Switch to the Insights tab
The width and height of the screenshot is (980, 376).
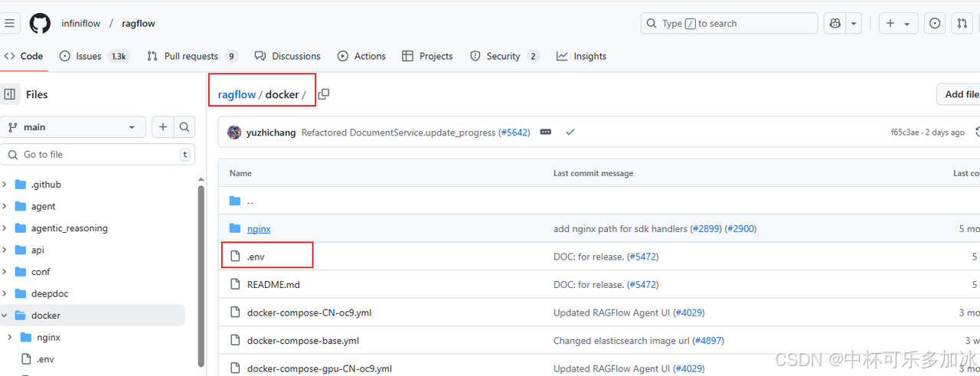[x=582, y=56]
